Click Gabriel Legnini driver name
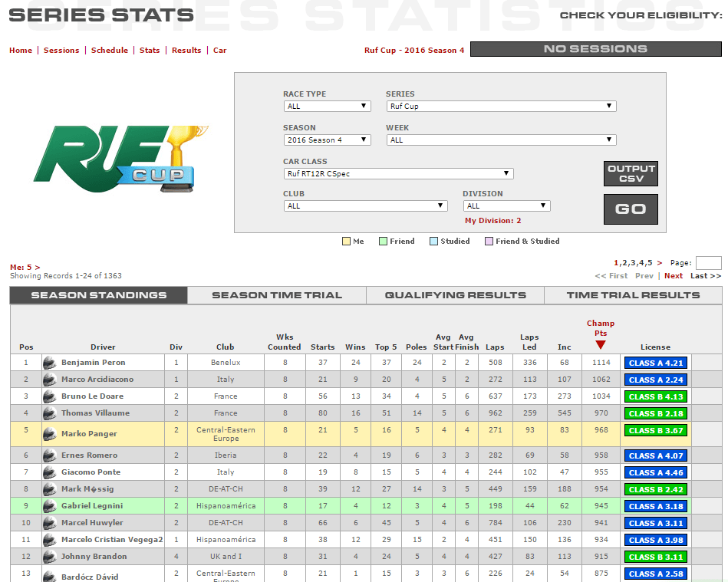 coord(92,506)
